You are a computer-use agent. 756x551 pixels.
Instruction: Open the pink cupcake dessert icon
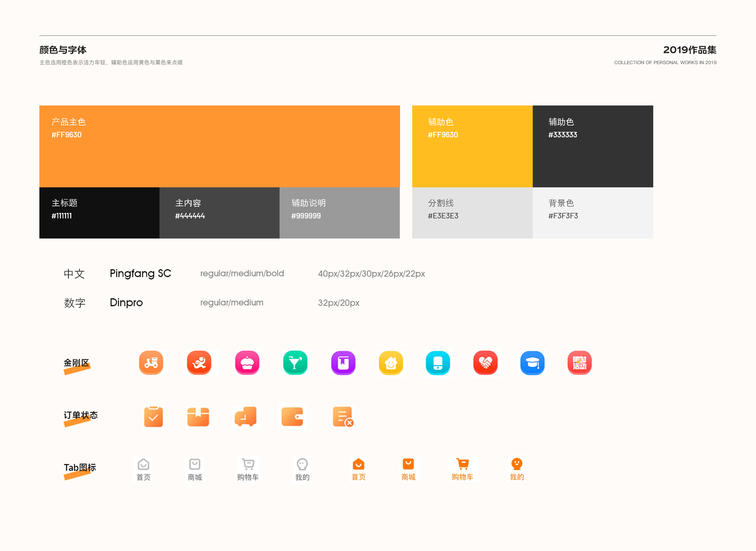(247, 362)
